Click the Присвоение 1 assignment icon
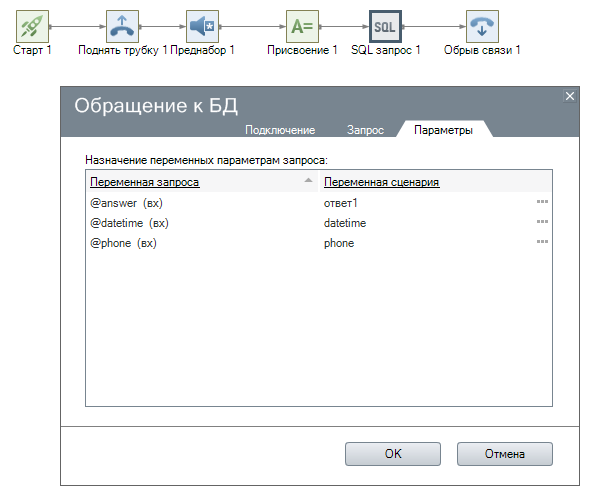The image size is (605, 500). 302,25
